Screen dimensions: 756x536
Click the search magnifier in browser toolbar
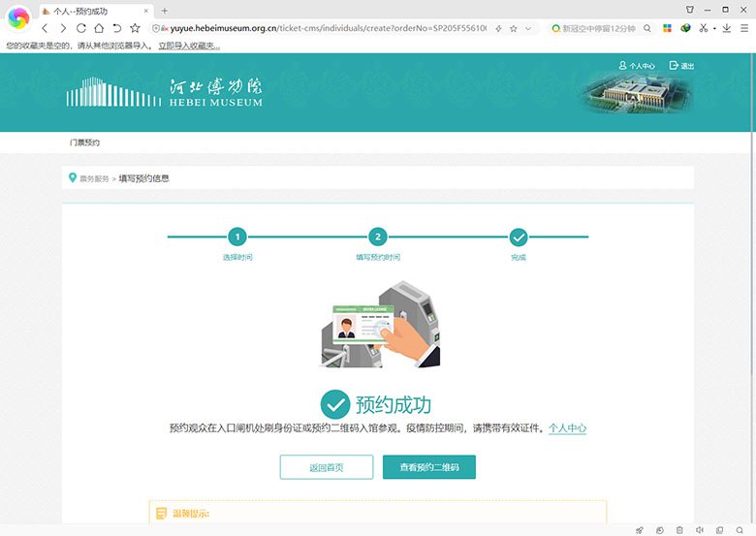647,29
